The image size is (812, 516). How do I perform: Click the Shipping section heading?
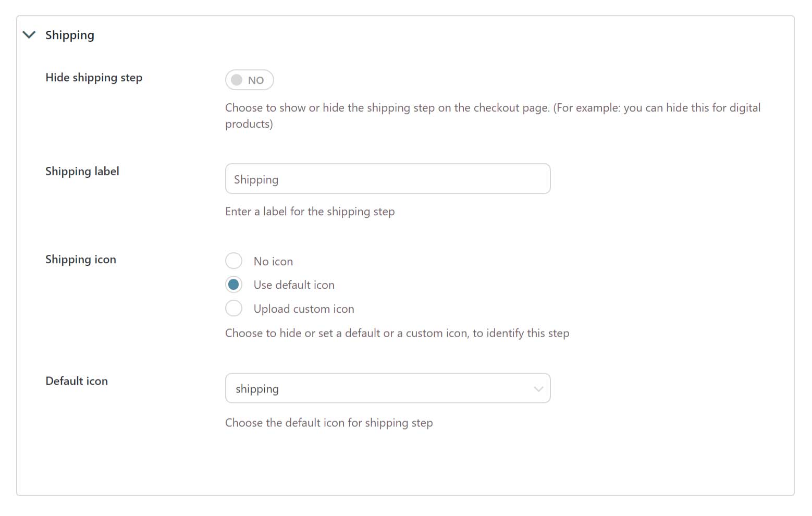[69, 35]
